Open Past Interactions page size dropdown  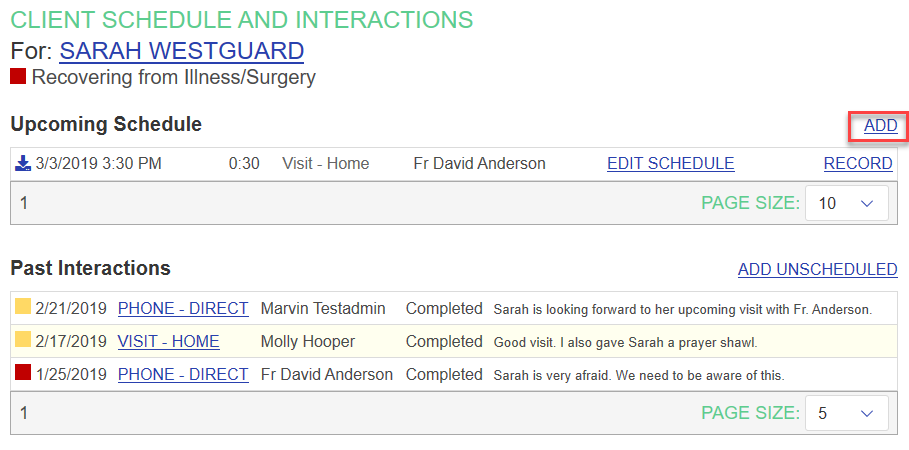(x=846, y=412)
